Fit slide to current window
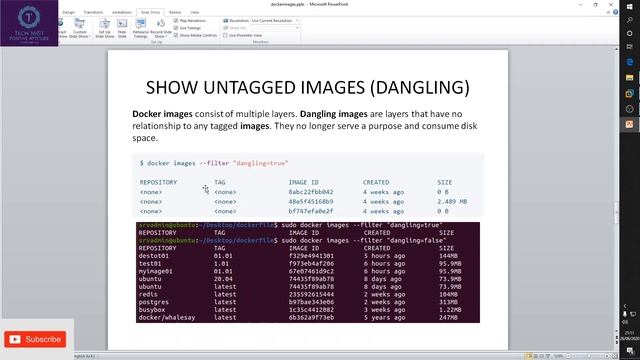The height and width of the screenshot is (360, 640). click(x=614, y=356)
